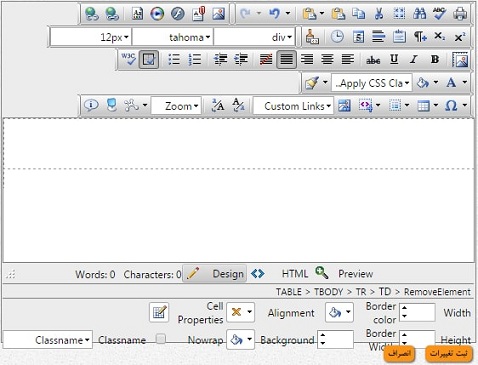Switch to Design mode tab
478x365 pixels.
click(x=214, y=274)
